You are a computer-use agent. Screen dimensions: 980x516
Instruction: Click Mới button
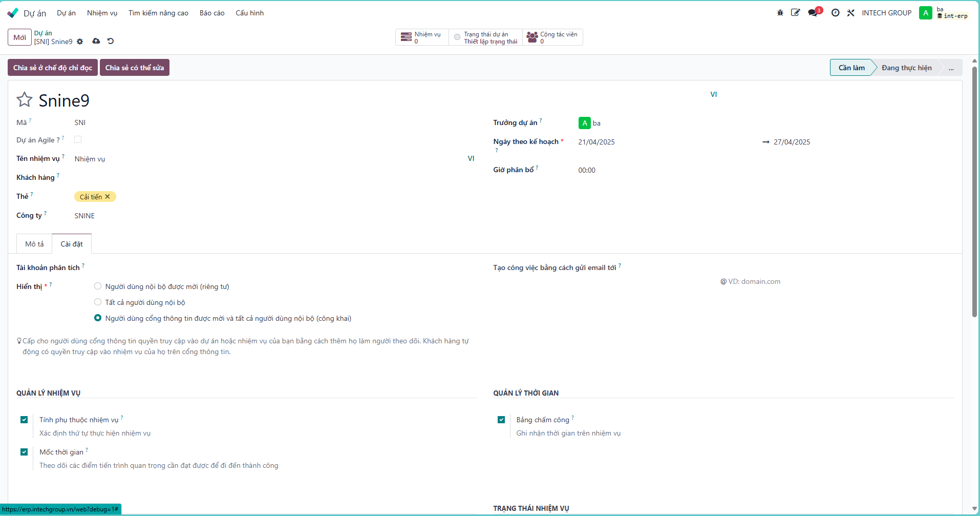(19, 37)
